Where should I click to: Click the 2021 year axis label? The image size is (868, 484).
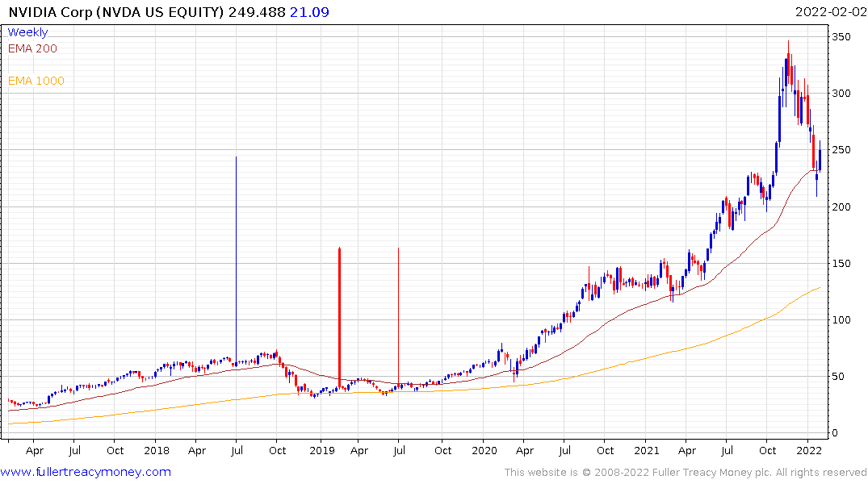pyautogui.click(x=647, y=450)
